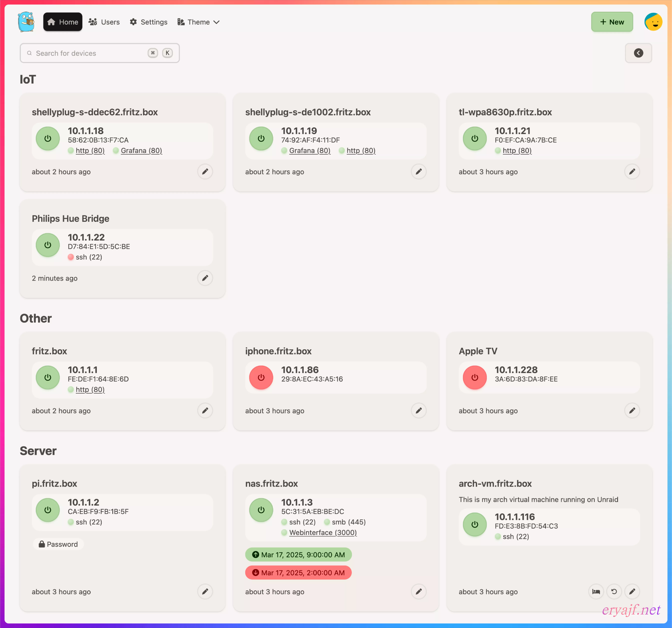Open Webinterface (3000) link on nas
The width and height of the screenshot is (672, 628).
tap(323, 532)
